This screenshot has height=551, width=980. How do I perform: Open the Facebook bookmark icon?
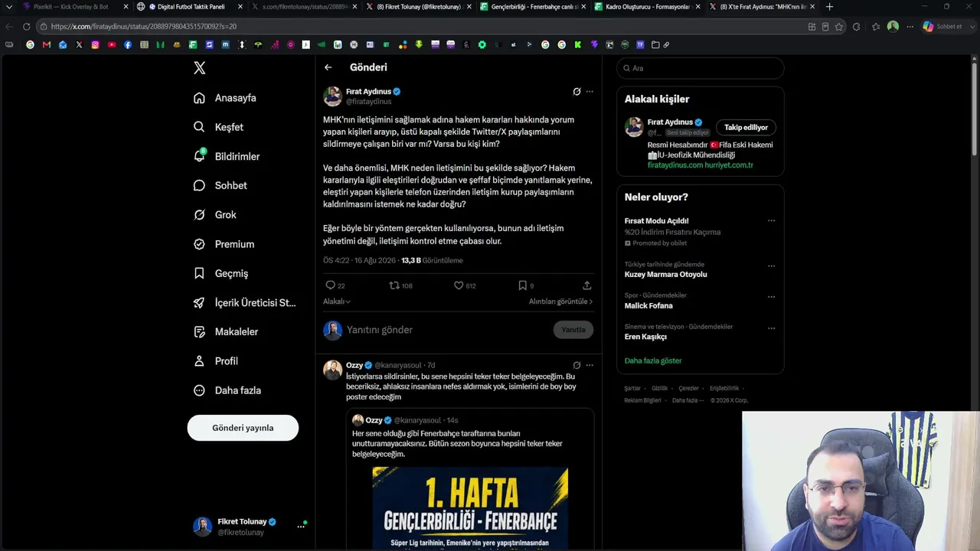click(128, 44)
